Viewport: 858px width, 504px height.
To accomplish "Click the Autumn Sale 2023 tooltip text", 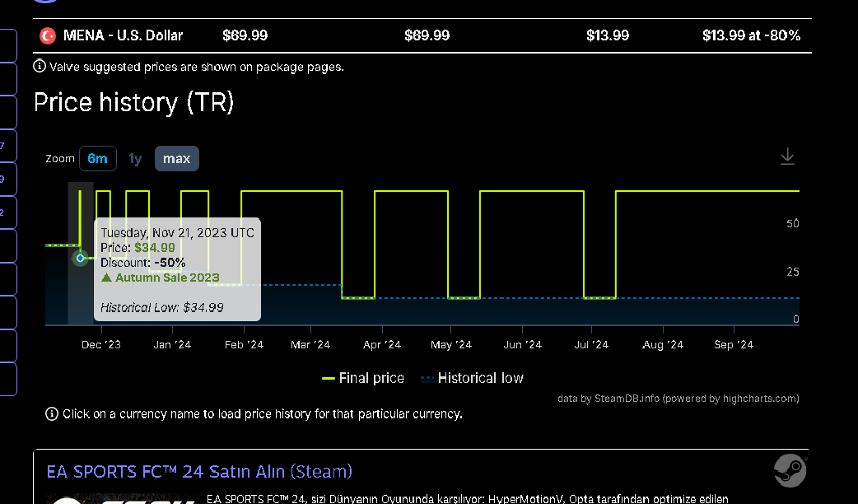I will pos(167,278).
